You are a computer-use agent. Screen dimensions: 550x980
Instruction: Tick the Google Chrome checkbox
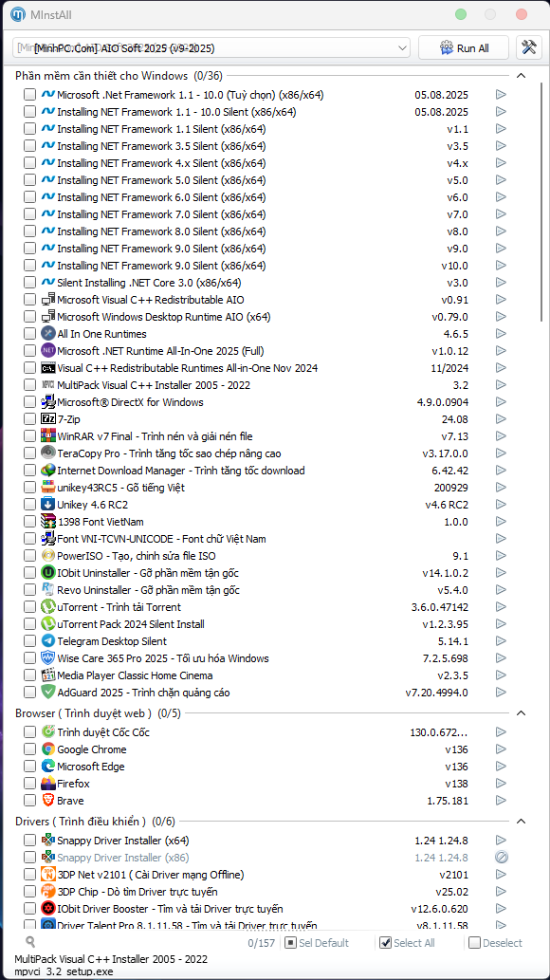(30, 749)
